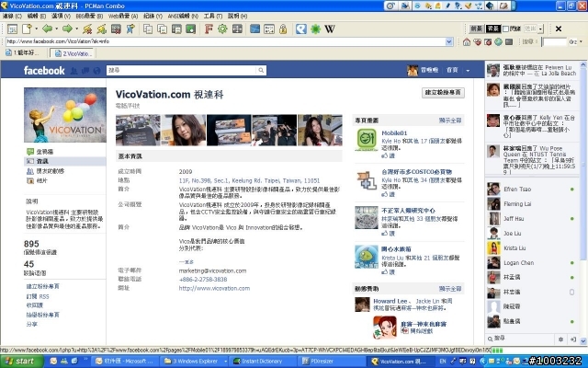Open the 工具(T) menu
Screen dimensions: 588x368
tap(212, 17)
